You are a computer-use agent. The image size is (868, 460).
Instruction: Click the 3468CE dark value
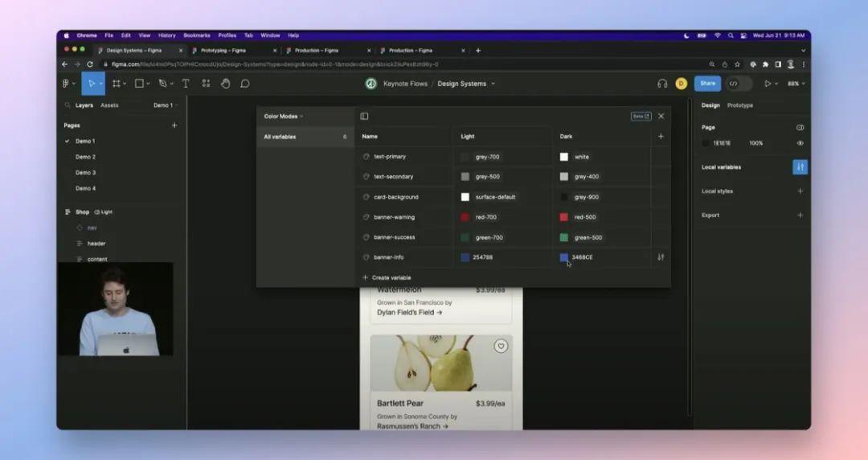(x=582, y=257)
